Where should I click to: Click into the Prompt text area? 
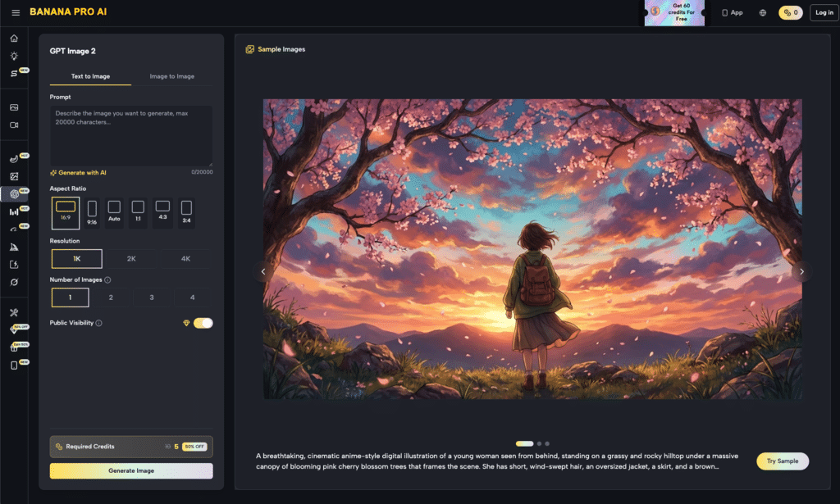131,135
